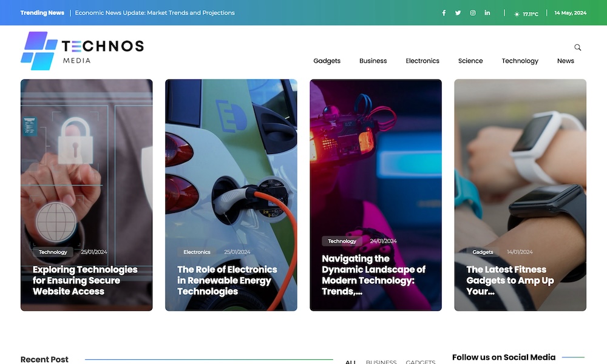Open the LinkedIn social icon
This screenshot has height=364, width=607.
pyautogui.click(x=487, y=13)
